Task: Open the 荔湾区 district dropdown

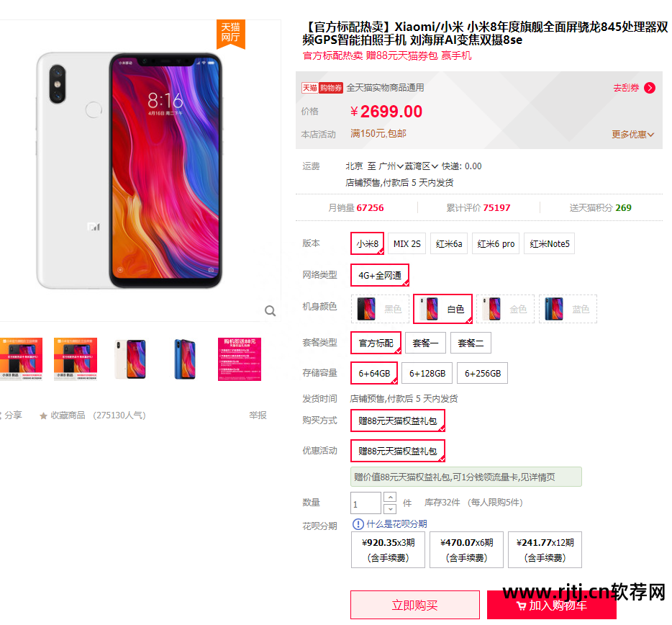Action: click(x=422, y=166)
